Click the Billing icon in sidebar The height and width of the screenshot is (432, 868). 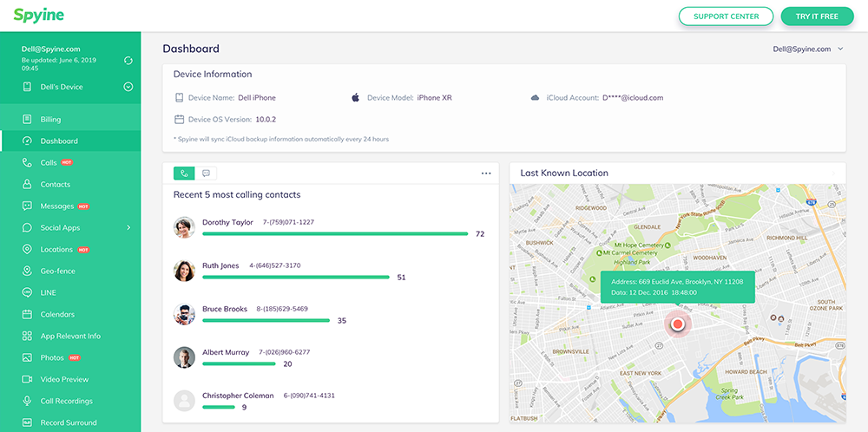tap(27, 120)
